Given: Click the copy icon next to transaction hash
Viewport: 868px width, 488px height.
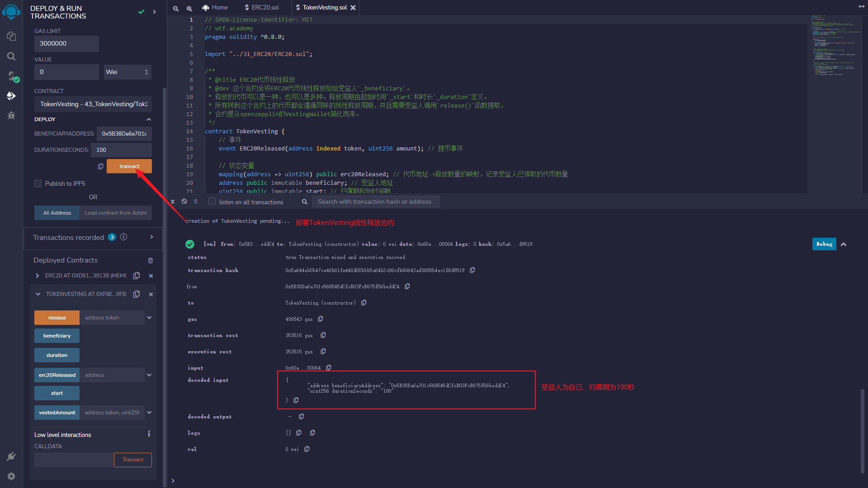Looking at the screenshot, I should (x=473, y=271).
